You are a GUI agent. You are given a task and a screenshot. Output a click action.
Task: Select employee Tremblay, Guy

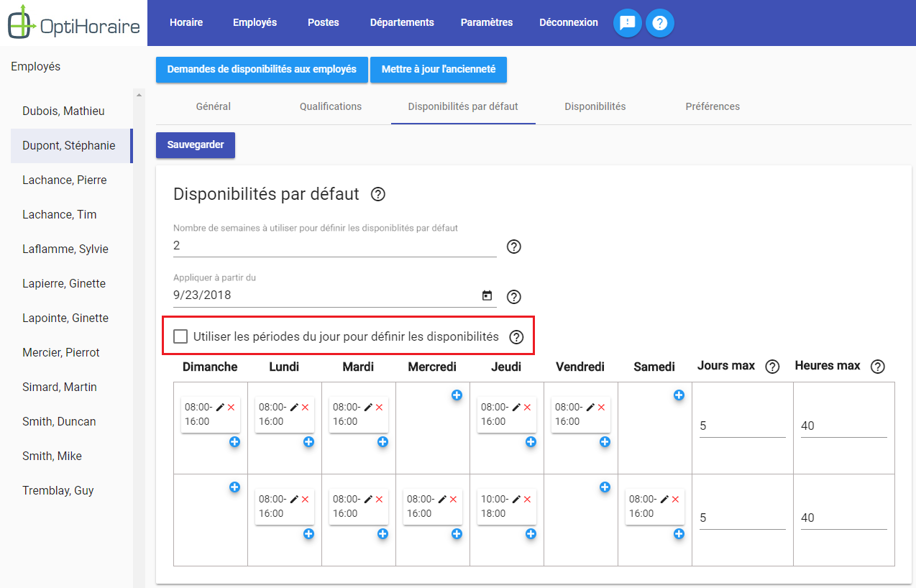[x=72, y=490]
